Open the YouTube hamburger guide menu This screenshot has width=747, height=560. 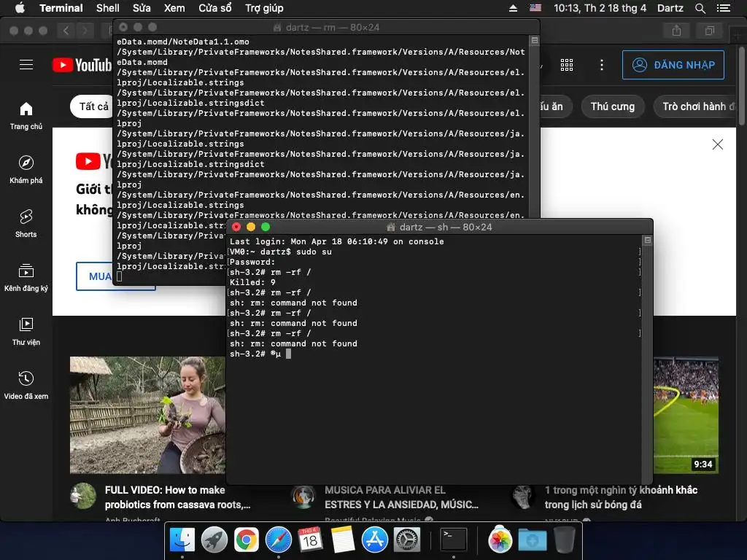point(26,65)
